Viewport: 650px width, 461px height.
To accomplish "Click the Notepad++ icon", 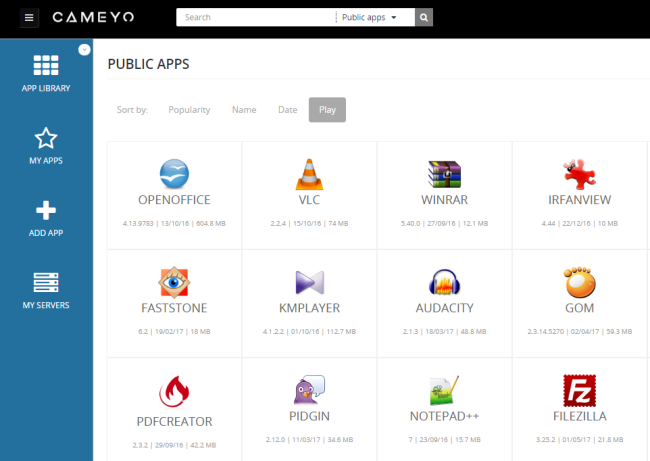I will coord(444,390).
